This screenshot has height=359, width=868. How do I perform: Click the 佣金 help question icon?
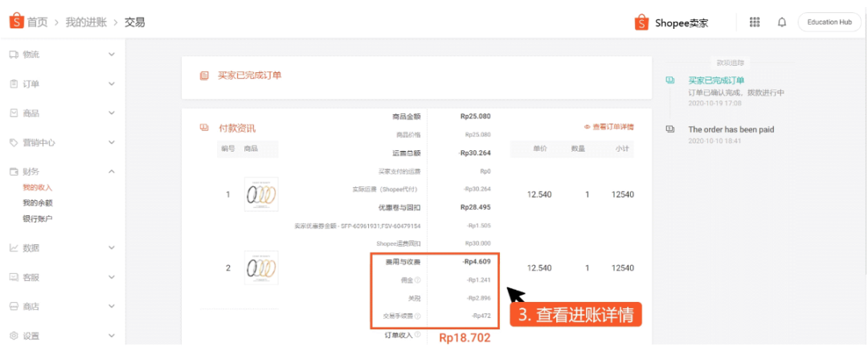point(417,280)
